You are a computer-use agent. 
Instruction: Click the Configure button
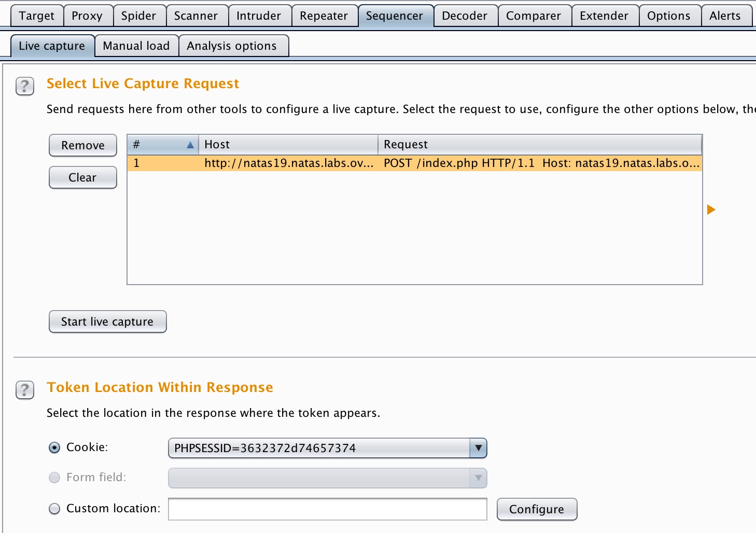(x=537, y=509)
